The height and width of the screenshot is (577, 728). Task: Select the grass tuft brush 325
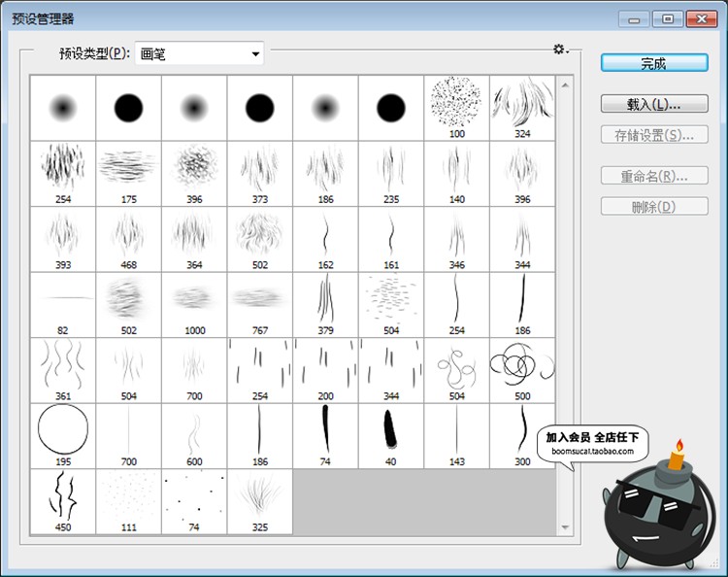(x=260, y=501)
